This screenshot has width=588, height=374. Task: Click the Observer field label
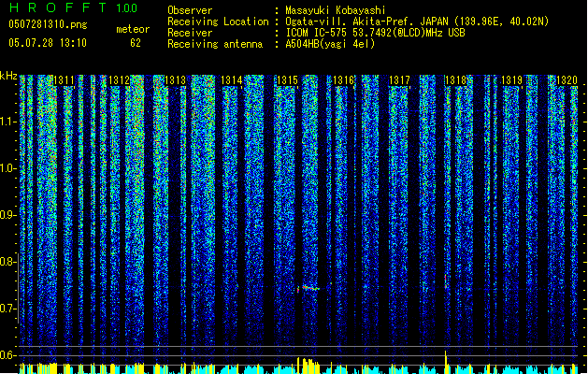[x=190, y=10]
